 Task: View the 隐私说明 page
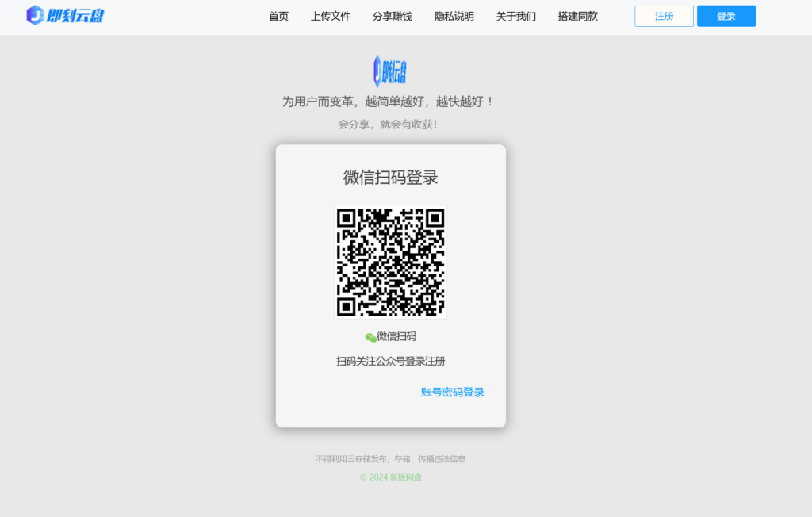[454, 17]
